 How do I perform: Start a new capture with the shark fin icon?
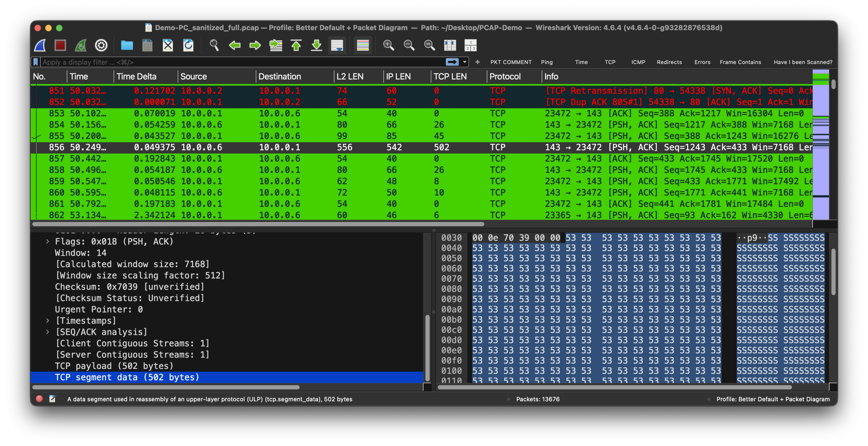(40, 45)
